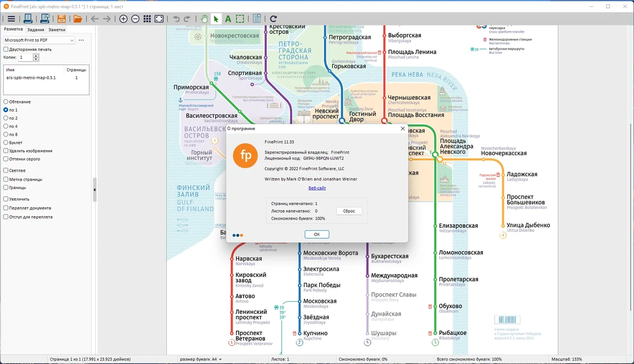Open the Веб-сайт link
634x364 pixels.
click(317, 188)
